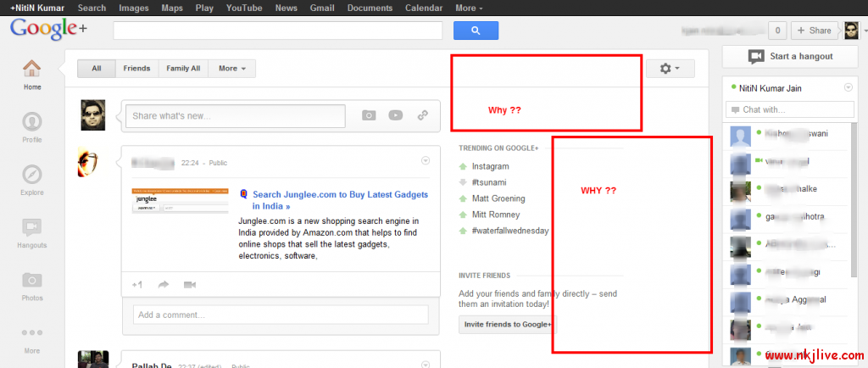The height and width of the screenshot is (368, 868).
Task: Open Play in the top bar
Action: coord(204,8)
